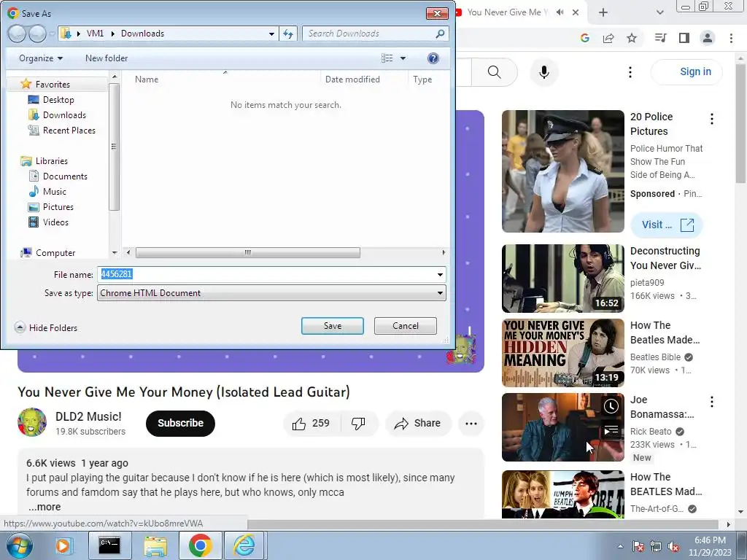Click the YouTube voice search microphone

(x=544, y=72)
